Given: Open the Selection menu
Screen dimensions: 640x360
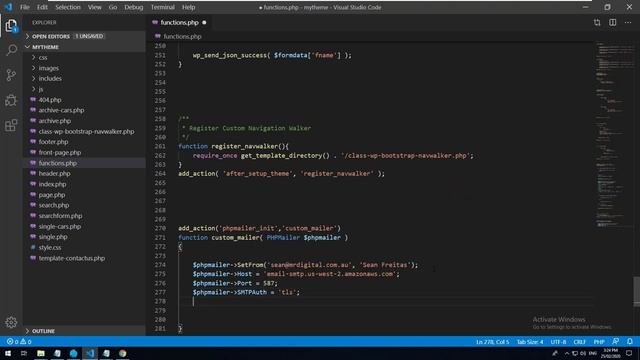Looking at the screenshot, I should point(68,7).
